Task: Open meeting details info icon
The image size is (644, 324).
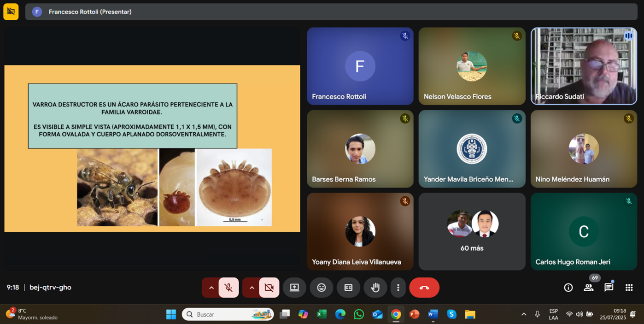Action: tap(568, 288)
